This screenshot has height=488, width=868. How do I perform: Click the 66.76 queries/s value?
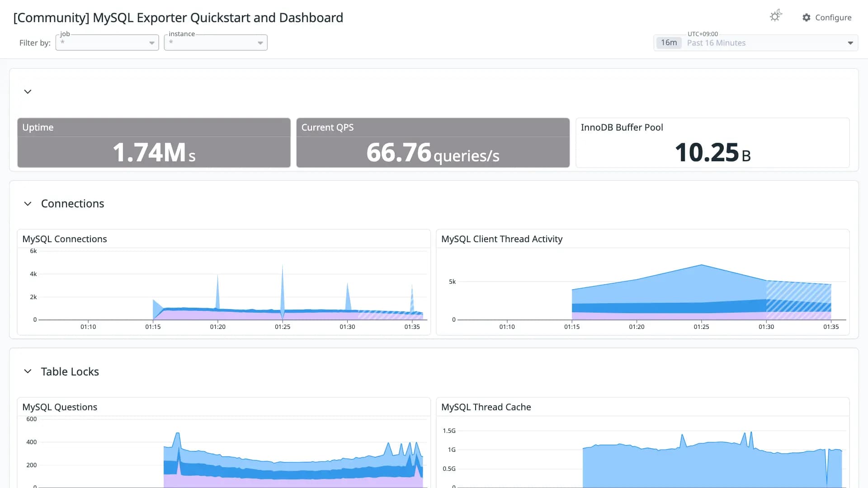(x=433, y=152)
